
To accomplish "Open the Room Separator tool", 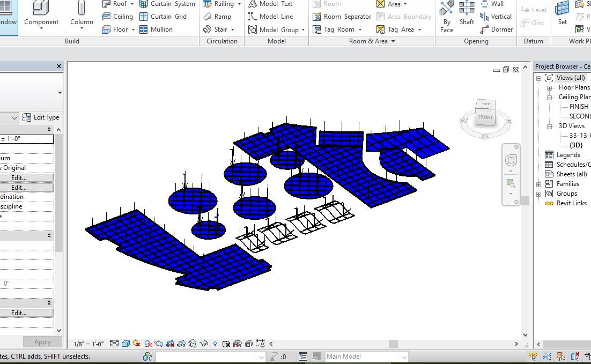I will click(342, 17).
